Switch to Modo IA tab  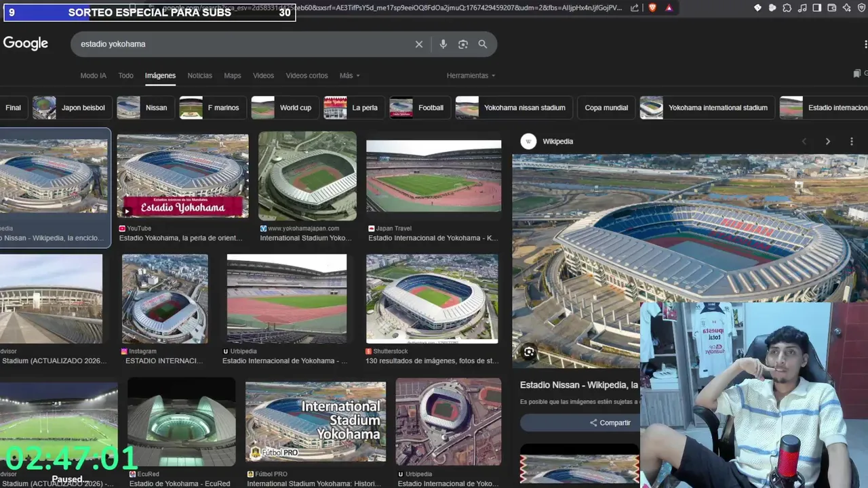click(93, 76)
